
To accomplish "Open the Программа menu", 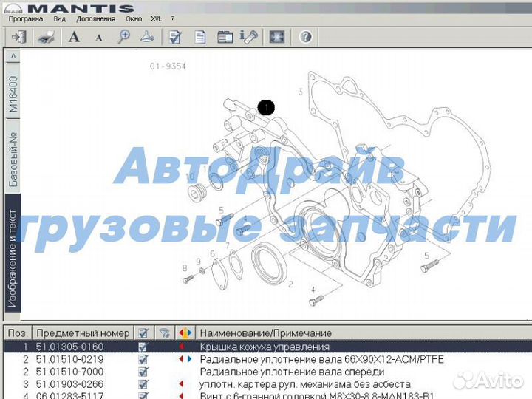I will [x=26, y=18].
